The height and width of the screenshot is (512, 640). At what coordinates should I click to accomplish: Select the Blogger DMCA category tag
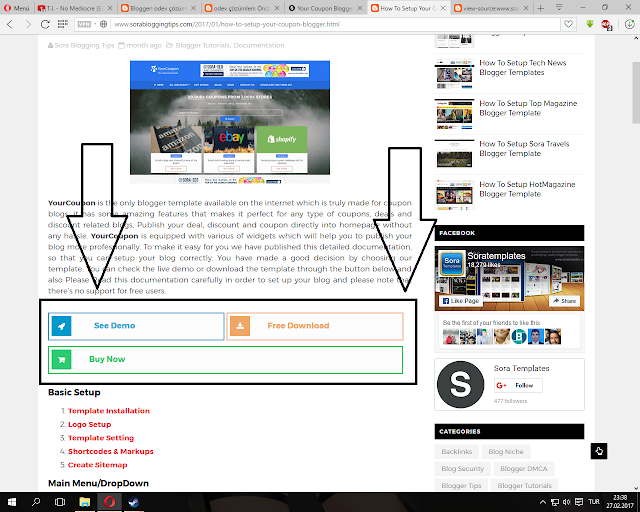pyautogui.click(x=524, y=469)
